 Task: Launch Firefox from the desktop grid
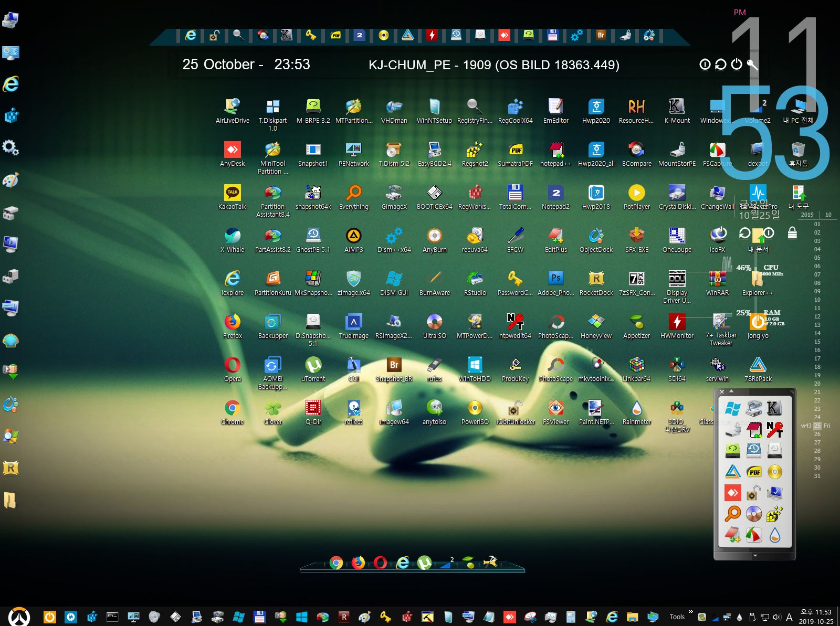tap(233, 326)
